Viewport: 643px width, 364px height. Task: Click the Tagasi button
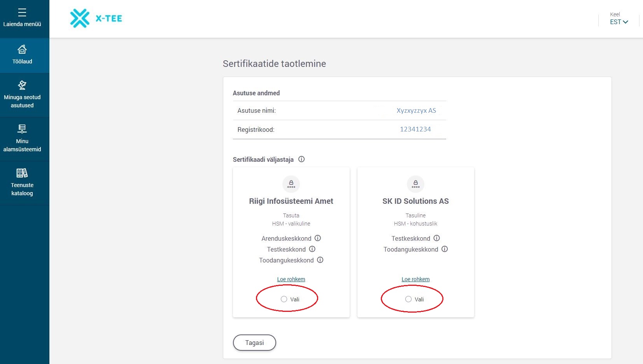click(254, 343)
